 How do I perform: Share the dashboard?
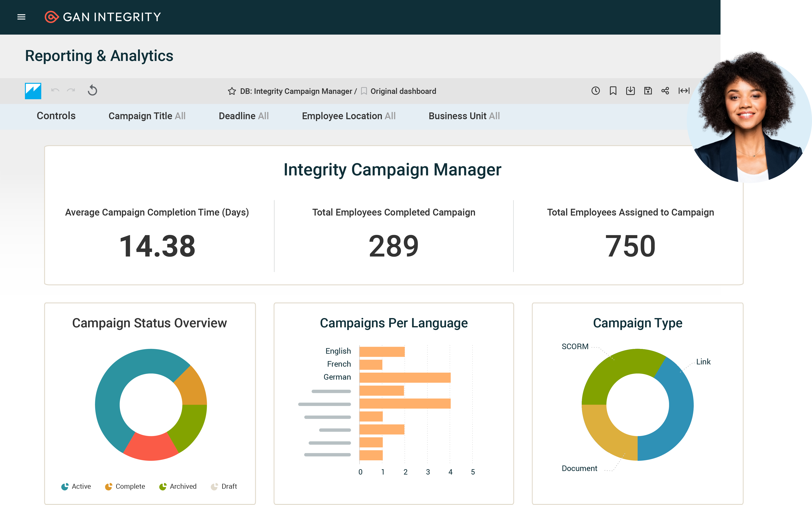[665, 91]
